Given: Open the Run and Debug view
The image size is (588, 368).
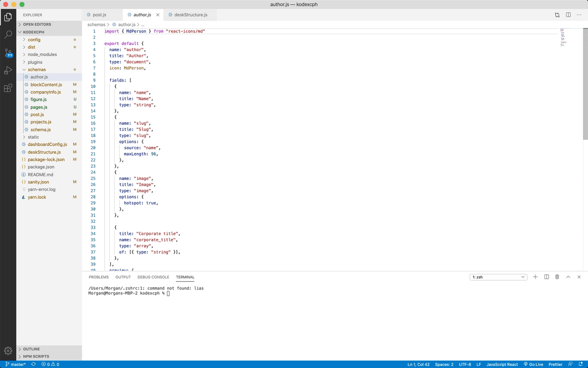Looking at the screenshot, I should (x=8, y=71).
